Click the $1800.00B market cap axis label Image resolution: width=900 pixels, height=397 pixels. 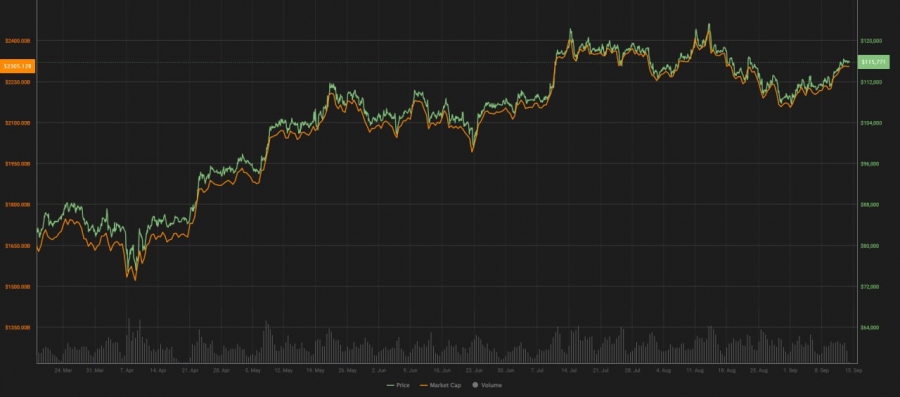tap(17, 204)
